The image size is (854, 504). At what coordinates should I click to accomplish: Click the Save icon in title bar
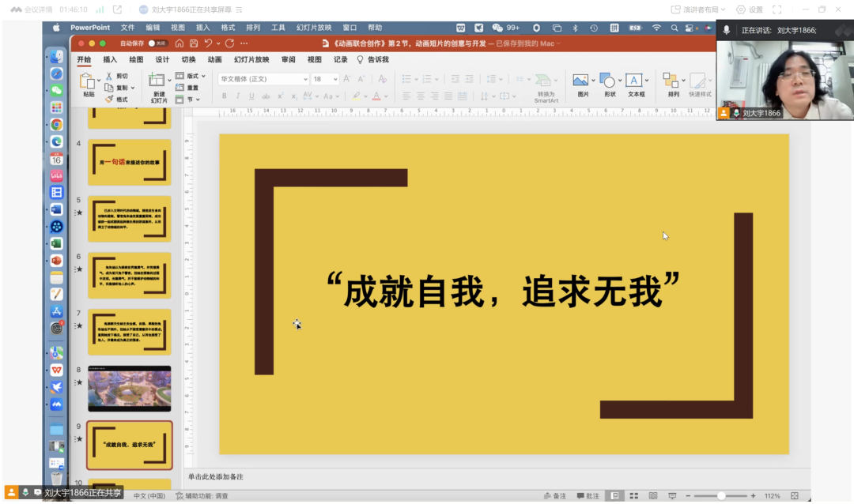click(194, 43)
